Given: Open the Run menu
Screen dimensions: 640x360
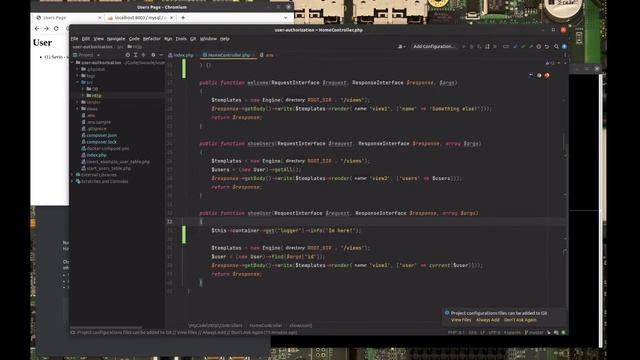Looking at the screenshot, I should (168, 39).
